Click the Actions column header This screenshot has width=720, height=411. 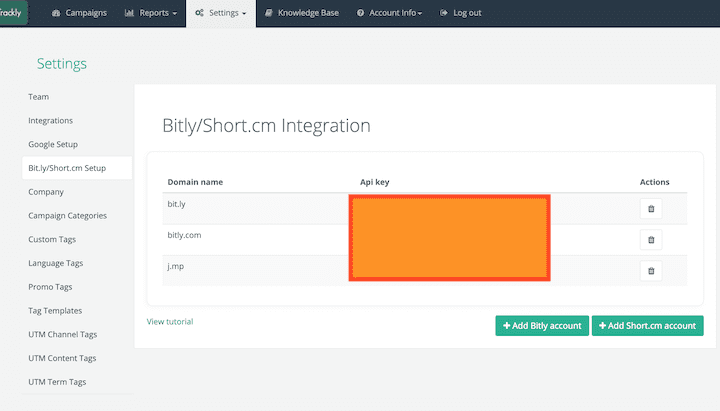[654, 182]
